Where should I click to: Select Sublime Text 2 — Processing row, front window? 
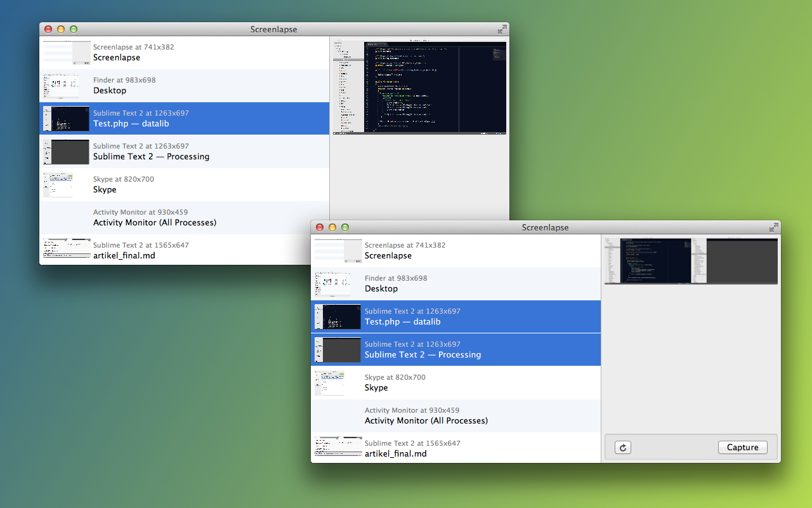(455, 350)
